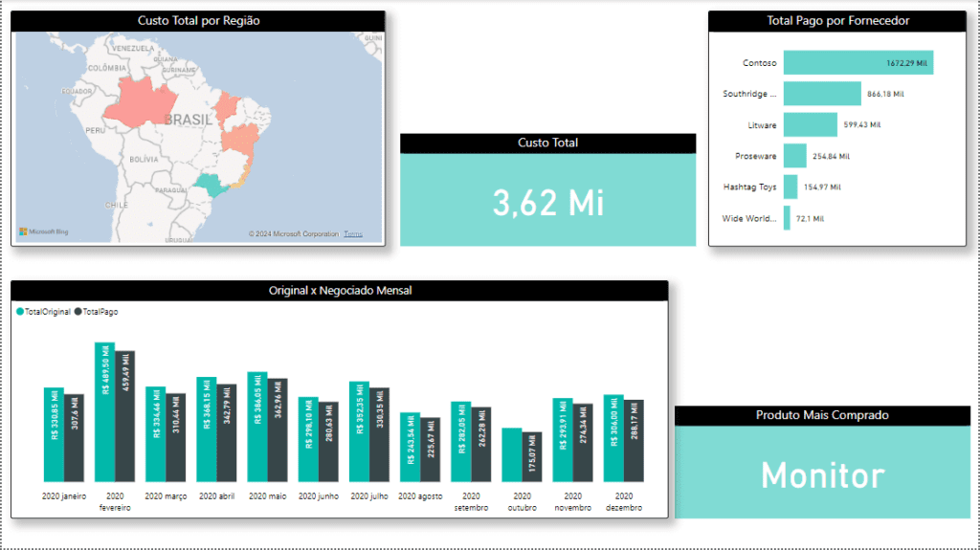The height and width of the screenshot is (550, 980).
Task: Click TotalPago legend dark marker
Action: 78,311
